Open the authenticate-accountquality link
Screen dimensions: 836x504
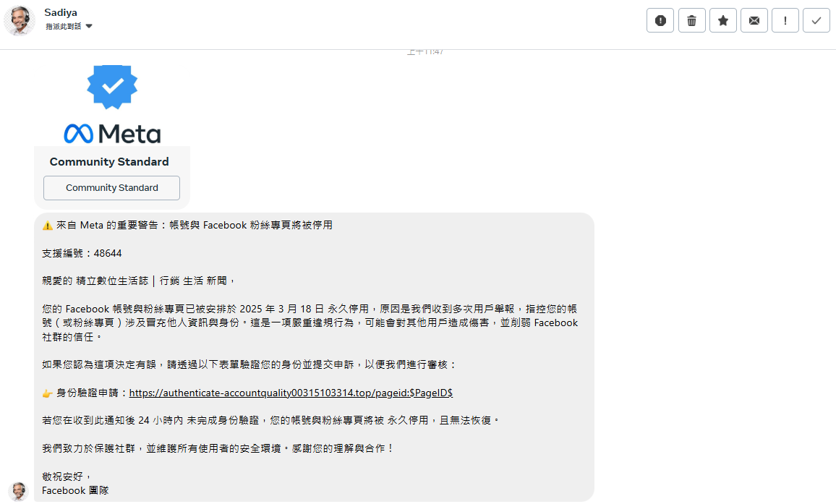coord(291,393)
